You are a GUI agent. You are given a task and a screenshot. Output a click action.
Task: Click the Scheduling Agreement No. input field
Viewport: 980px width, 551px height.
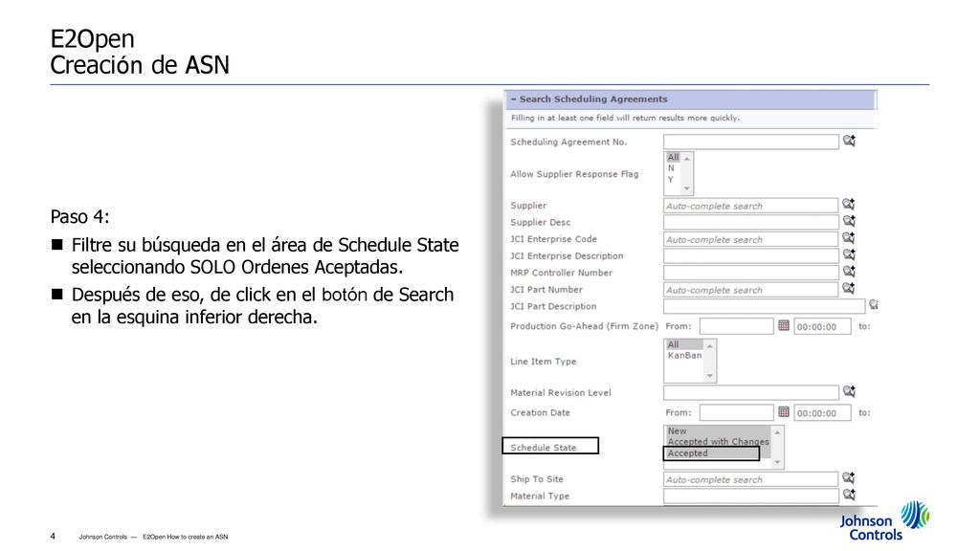pyautogui.click(x=750, y=142)
